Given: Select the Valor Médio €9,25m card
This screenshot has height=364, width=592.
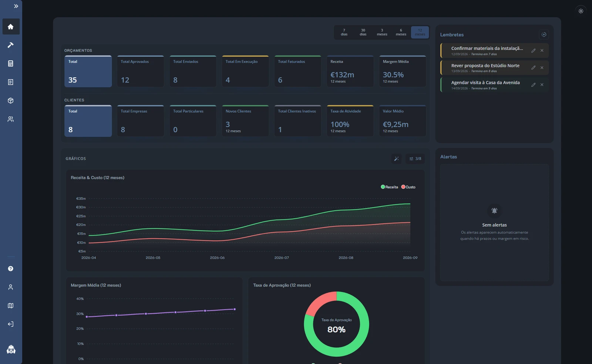Looking at the screenshot, I should click(x=403, y=121).
